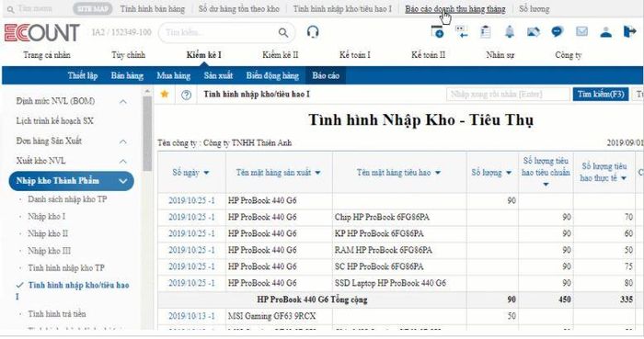
Task: Open Tên mặt hàng tiêu hao filter dropdown
Action: (x=438, y=173)
